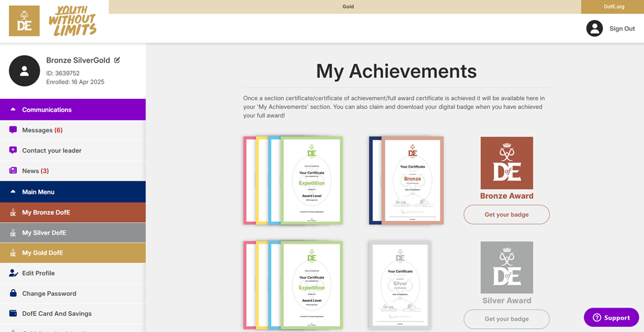This screenshot has width=644, height=332.
Task: Click the edit pencil icon beside Bronze SilverGold
Action: (117, 61)
